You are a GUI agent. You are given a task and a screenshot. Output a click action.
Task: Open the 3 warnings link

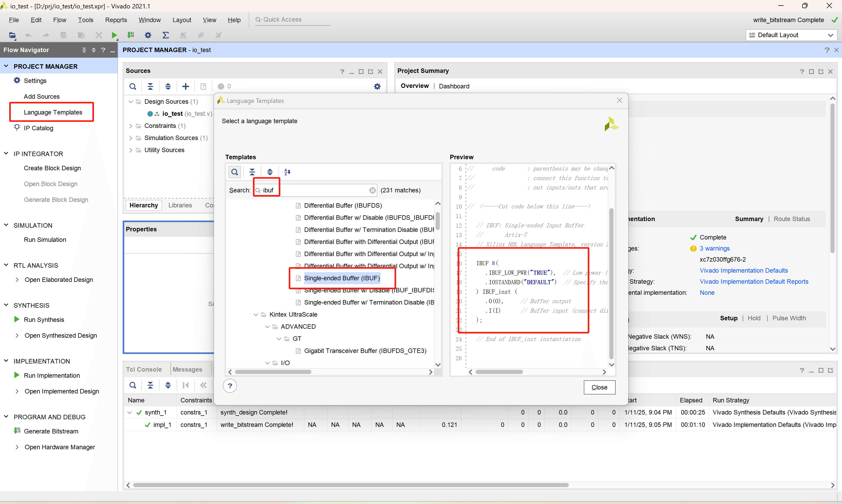pyautogui.click(x=714, y=248)
